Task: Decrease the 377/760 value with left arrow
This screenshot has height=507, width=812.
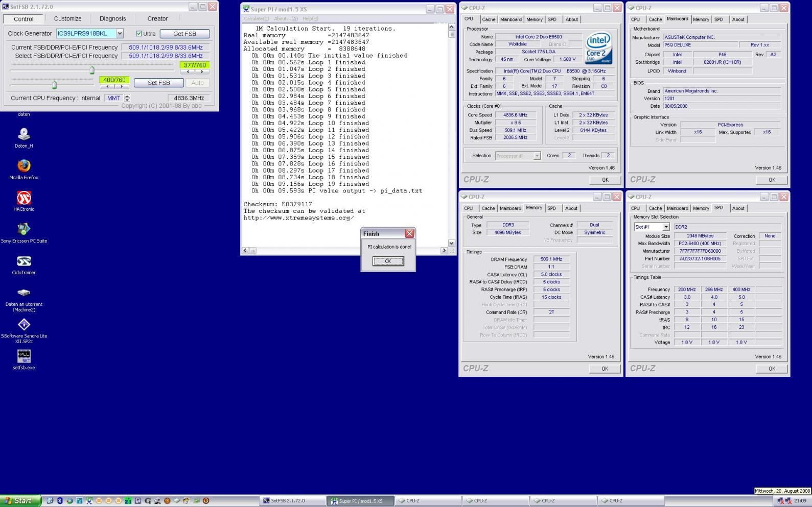Action: [x=187, y=72]
